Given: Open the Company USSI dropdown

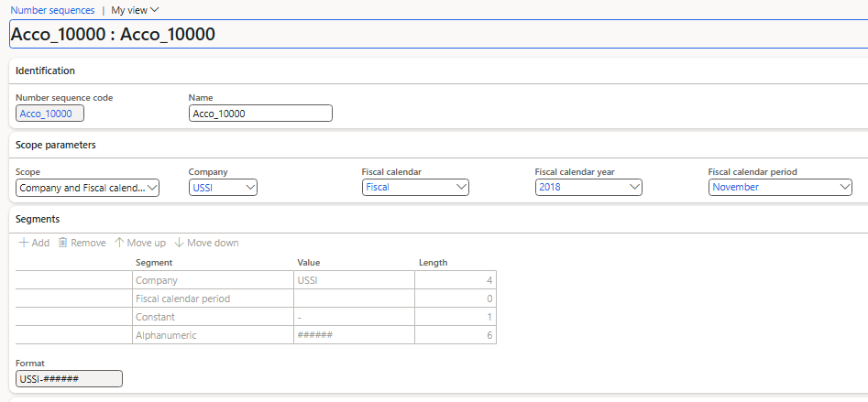Looking at the screenshot, I should point(223,188).
